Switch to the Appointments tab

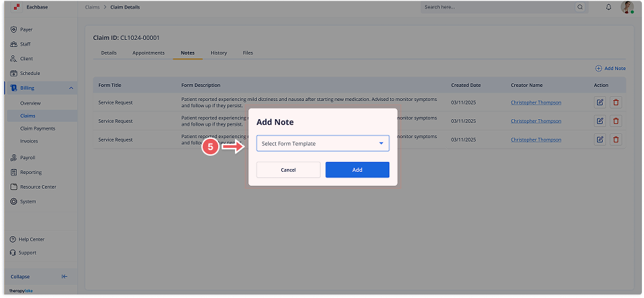click(x=148, y=53)
